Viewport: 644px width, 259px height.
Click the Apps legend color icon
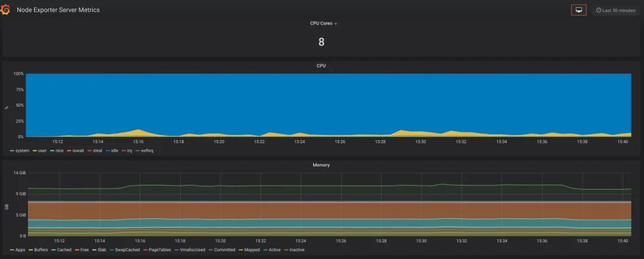click(12, 249)
